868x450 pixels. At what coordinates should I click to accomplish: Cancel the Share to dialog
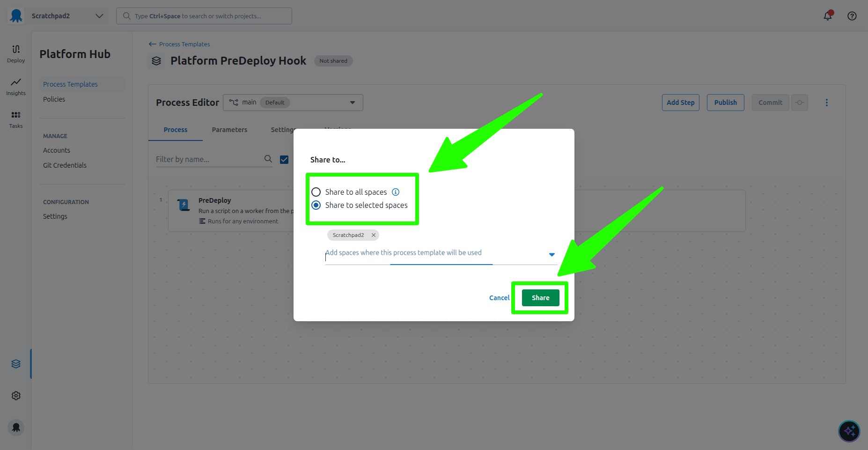(x=499, y=297)
